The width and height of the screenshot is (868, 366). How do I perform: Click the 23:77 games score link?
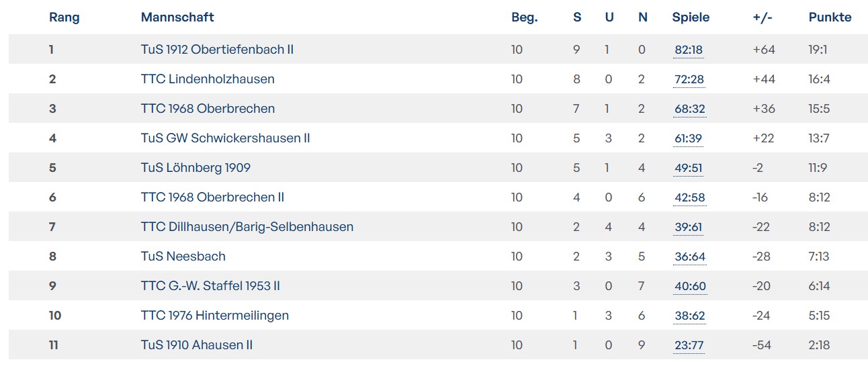688,346
